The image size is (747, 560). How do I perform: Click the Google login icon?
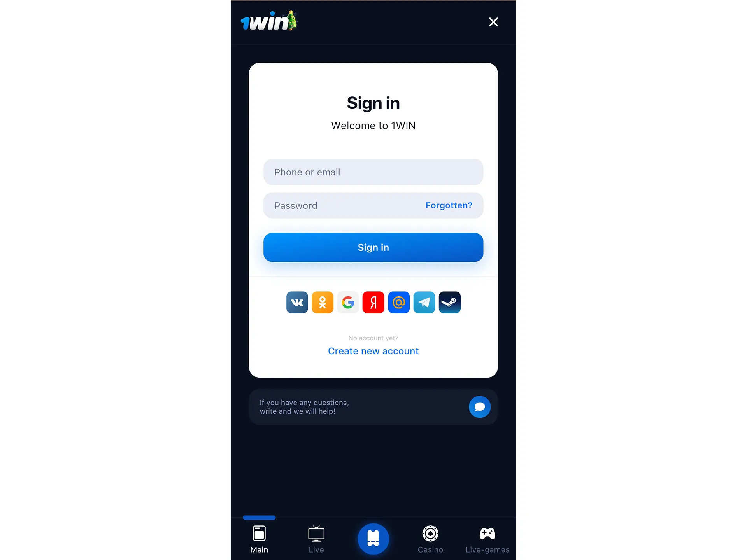click(x=347, y=302)
